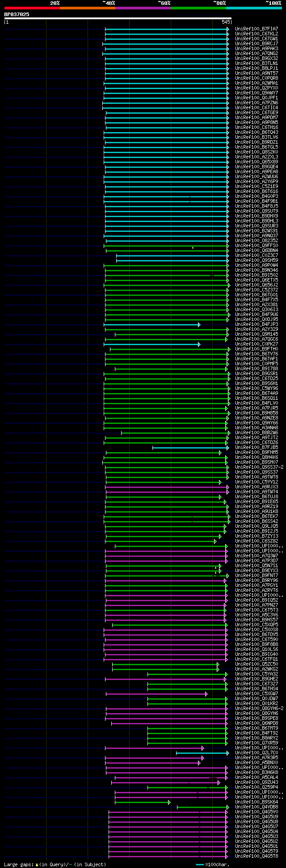Select hit label UniRef100_Q4G5V0
The image size is (286, 868).
coord(257,812)
